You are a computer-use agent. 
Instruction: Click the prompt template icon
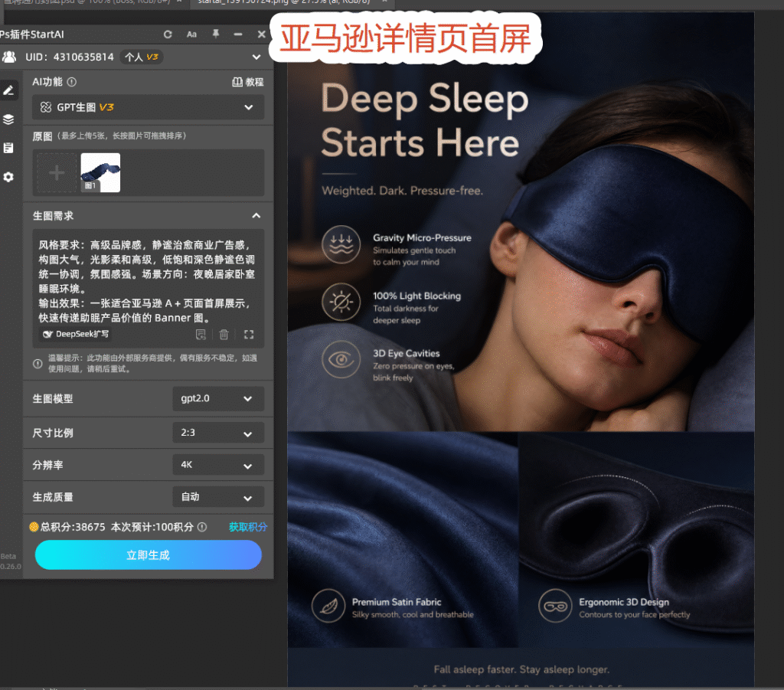pos(201,335)
